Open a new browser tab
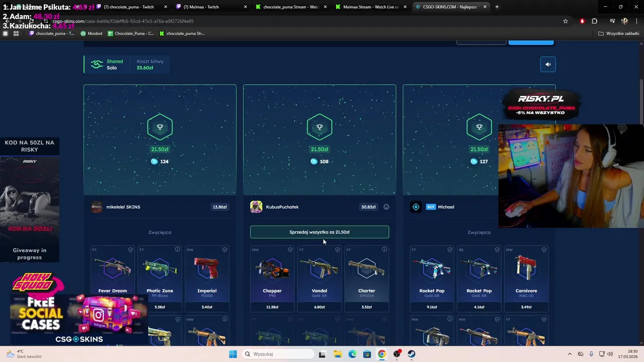Image resolution: width=644 pixels, height=362 pixels. pyautogui.click(x=497, y=7)
